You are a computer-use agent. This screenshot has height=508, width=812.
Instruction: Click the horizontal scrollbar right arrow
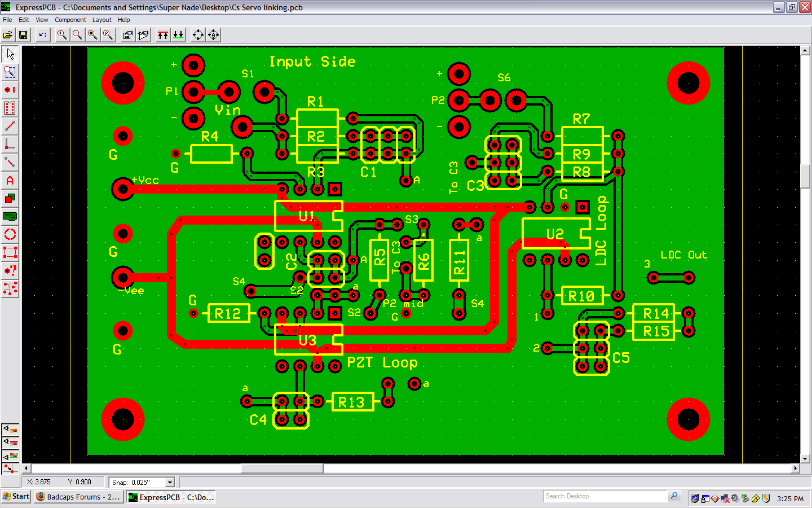click(796, 468)
